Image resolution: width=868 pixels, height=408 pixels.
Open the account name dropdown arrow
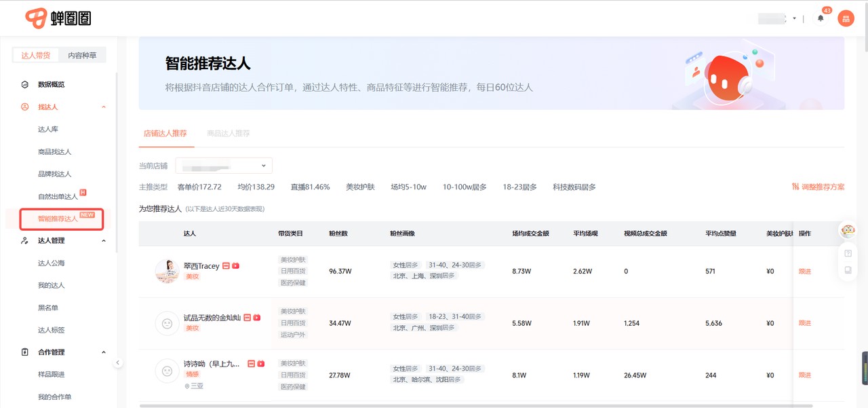pos(794,18)
